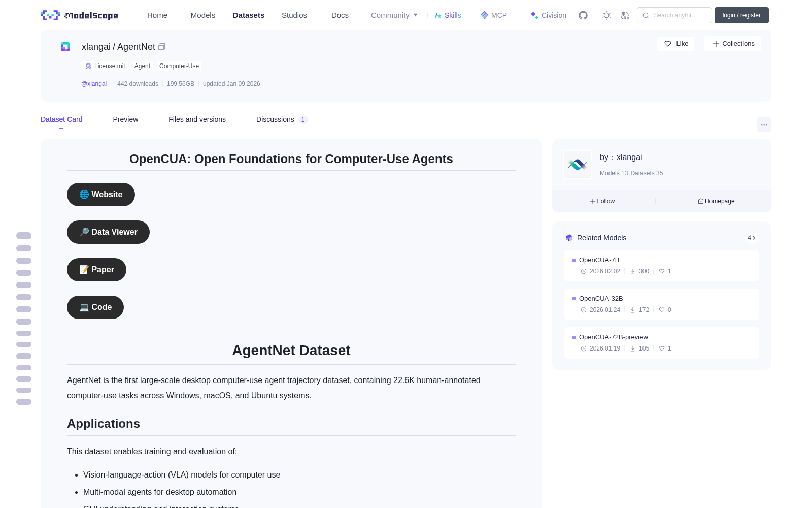Open the Code button link
The image size is (812, 508).
95,307
